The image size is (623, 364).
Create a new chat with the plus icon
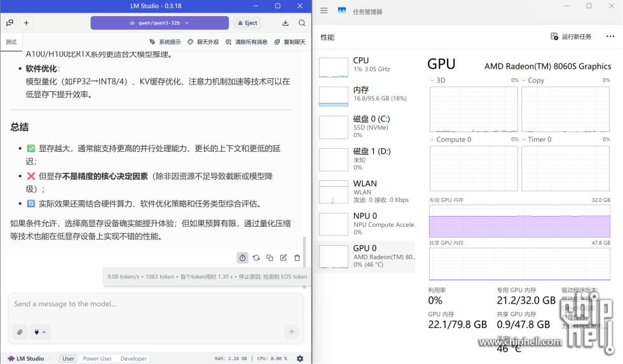26,23
